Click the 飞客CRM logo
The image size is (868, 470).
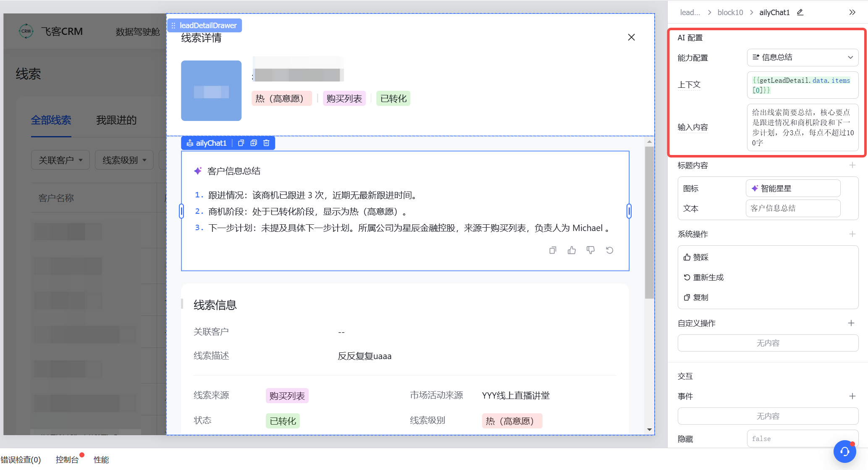pos(51,31)
